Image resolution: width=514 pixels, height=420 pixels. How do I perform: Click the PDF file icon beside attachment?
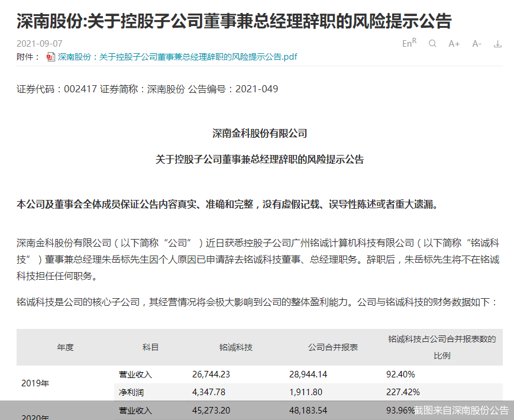coord(50,57)
